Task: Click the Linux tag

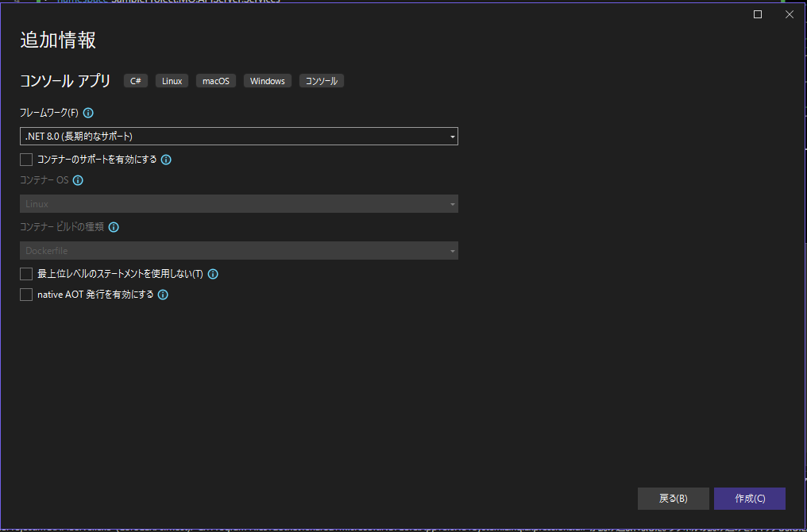Action: [172, 81]
